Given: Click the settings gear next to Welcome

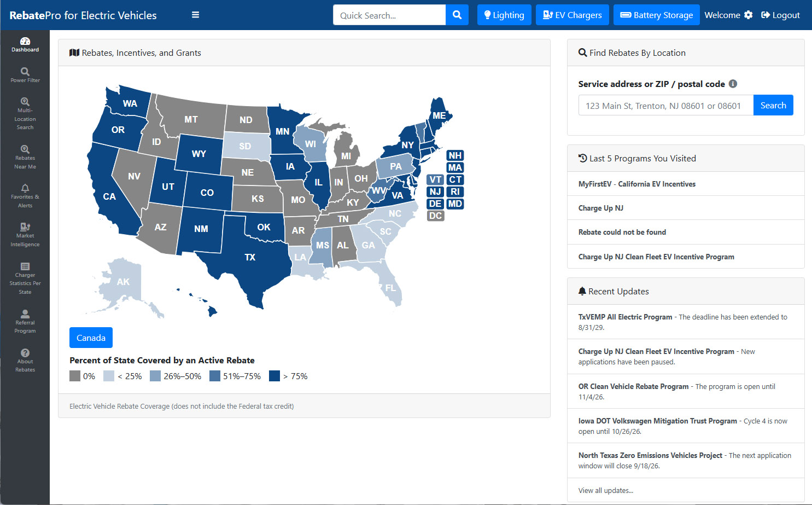Looking at the screenshot, I should [749, 15].
